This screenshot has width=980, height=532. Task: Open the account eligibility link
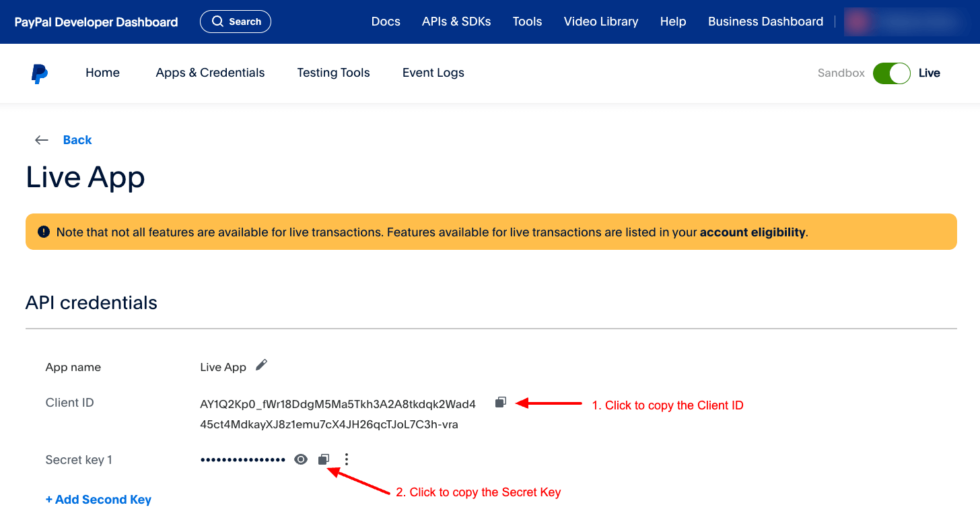(x=753, y=232)
